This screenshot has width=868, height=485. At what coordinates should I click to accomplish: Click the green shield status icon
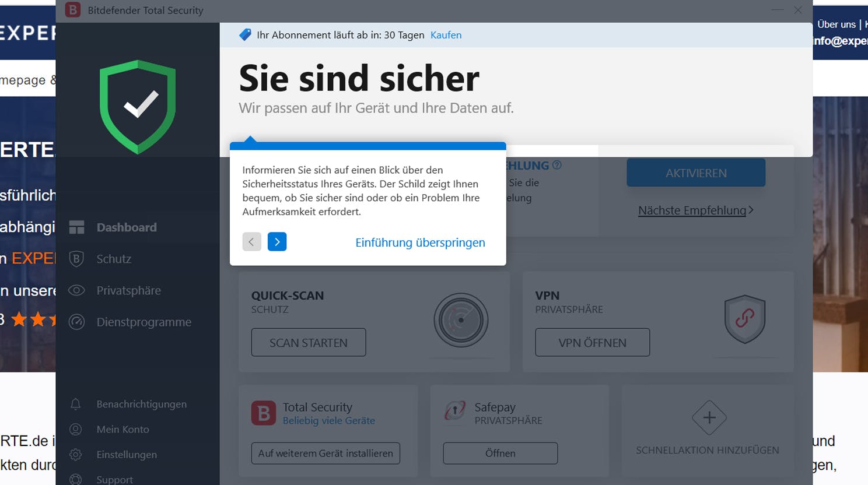(x=138, y=107)
